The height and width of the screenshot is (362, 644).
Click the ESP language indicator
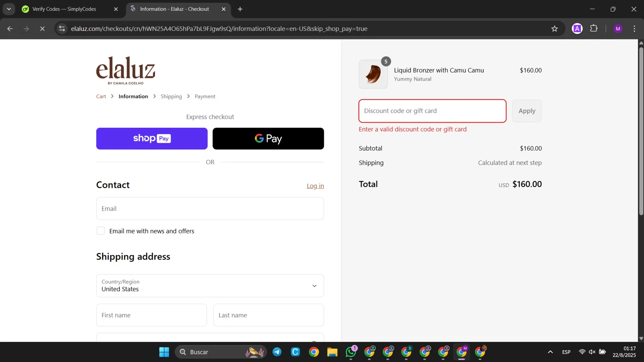pyautogui.click(x=566, y=352)
